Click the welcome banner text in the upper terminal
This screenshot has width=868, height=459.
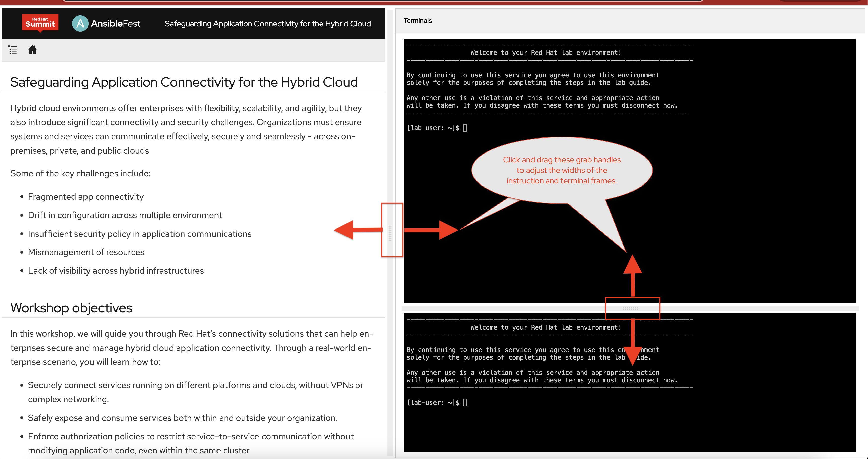pos(546,53)
